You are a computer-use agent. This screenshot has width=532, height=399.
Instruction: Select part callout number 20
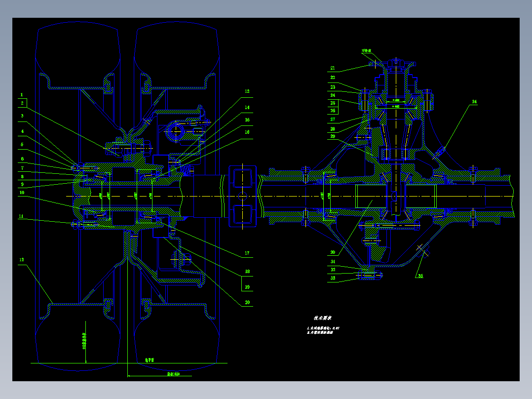247,302
